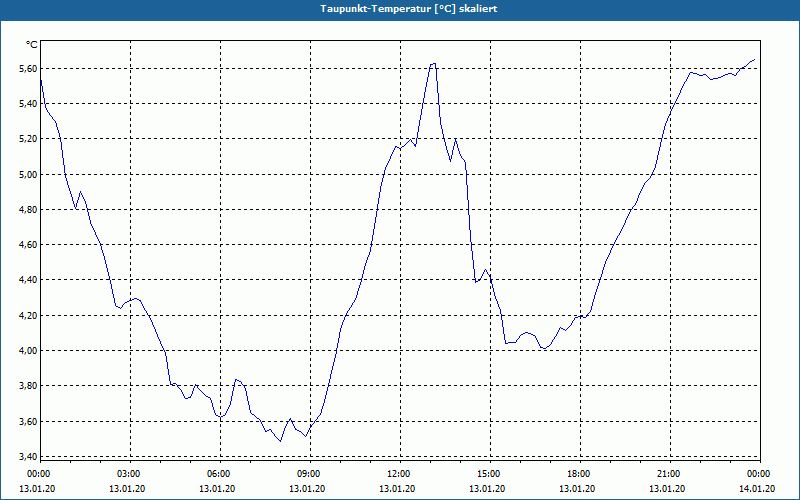Click the 5,60 value on the y-axis
The width and height of the screenshot is (800, 500).
click(x=29, y=69)
